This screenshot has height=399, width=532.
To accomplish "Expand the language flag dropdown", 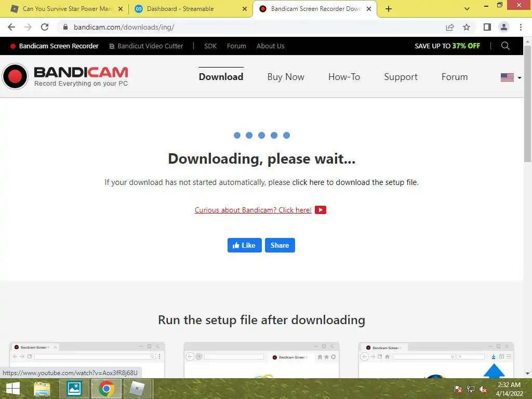I will point(511,77).
